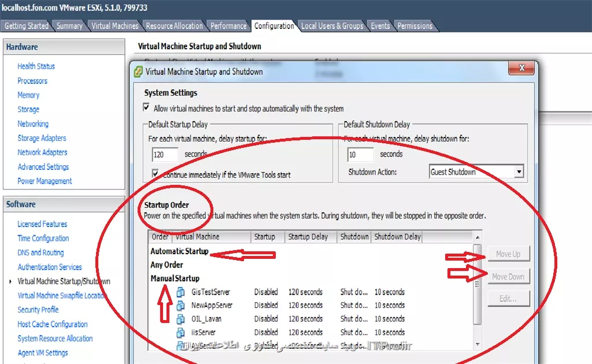The height and width of the screenshot is (364, 592).
Task: Click the NewAppServer VM icon
Action: point(181,305)
